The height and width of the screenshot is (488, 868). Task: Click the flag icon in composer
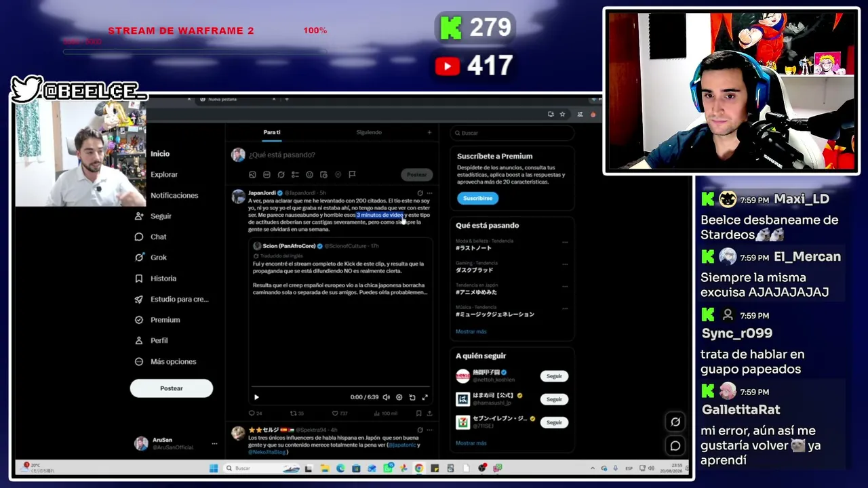click(352, 175)
